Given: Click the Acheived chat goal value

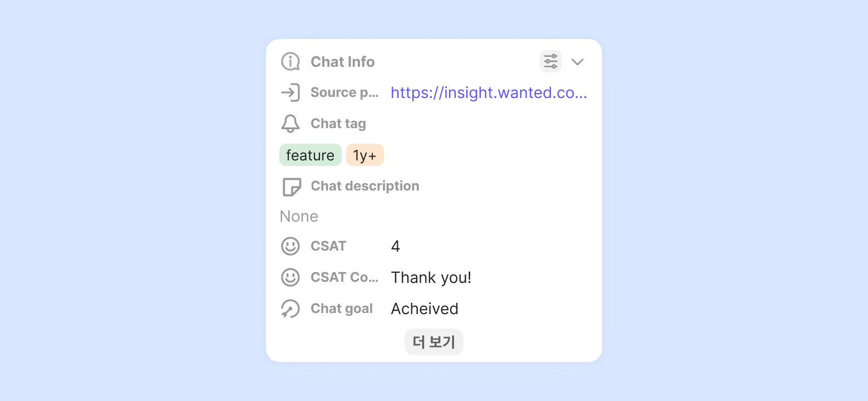Looking at the screenshot, I should click(425, 309).
